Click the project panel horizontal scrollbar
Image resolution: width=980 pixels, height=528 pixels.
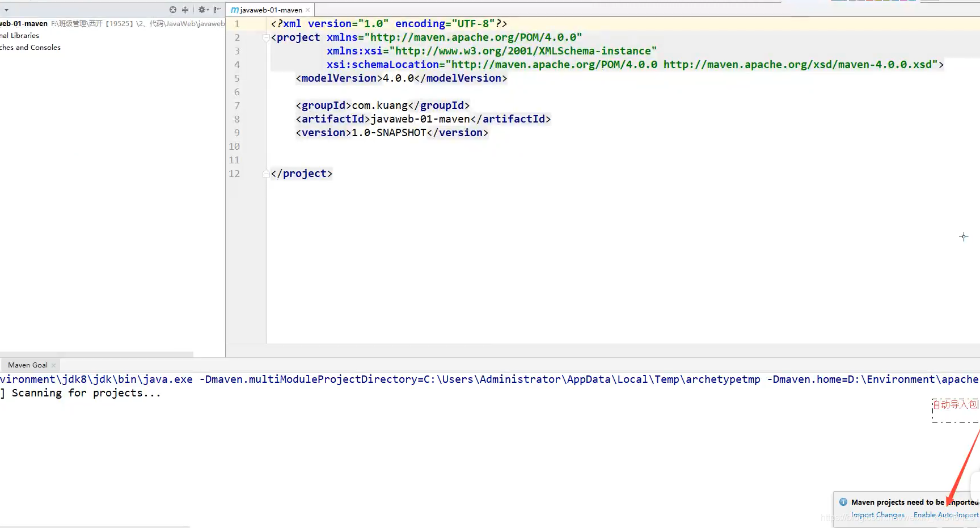96,354
